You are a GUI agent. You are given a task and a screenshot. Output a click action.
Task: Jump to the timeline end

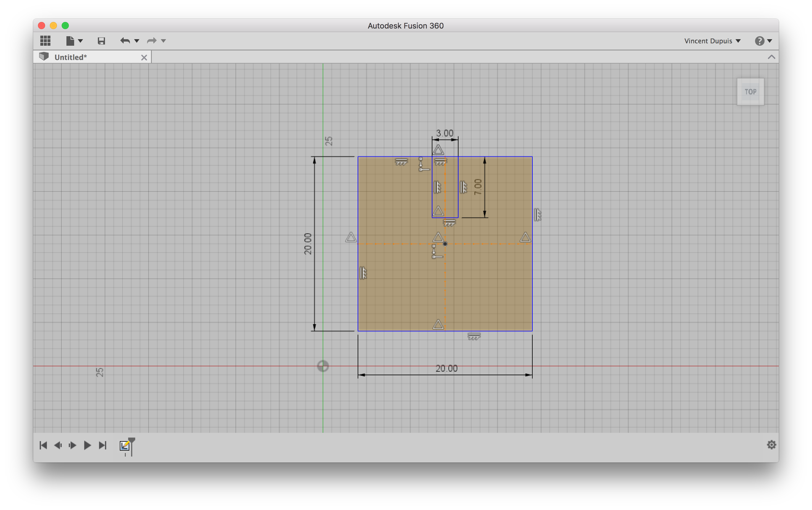(x=103, y=445)
